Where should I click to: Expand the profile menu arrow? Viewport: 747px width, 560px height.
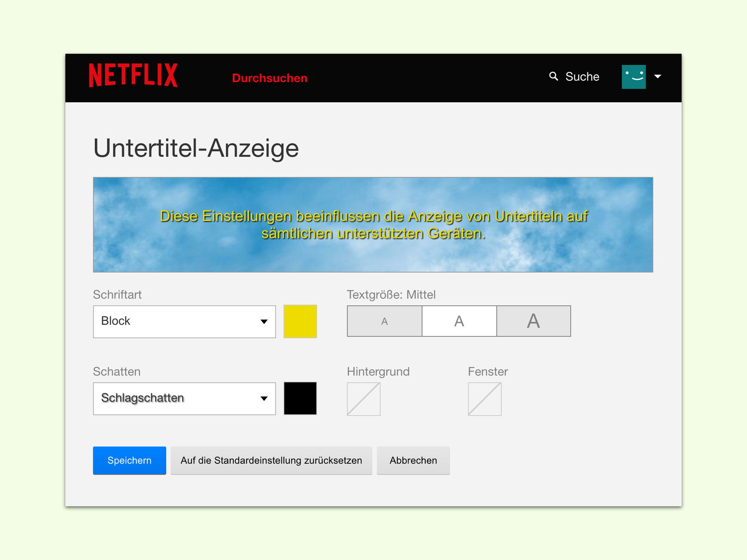658,77
